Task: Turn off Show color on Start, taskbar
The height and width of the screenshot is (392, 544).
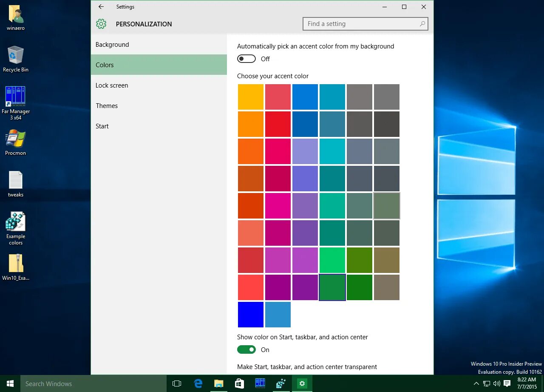Action: 246,349
